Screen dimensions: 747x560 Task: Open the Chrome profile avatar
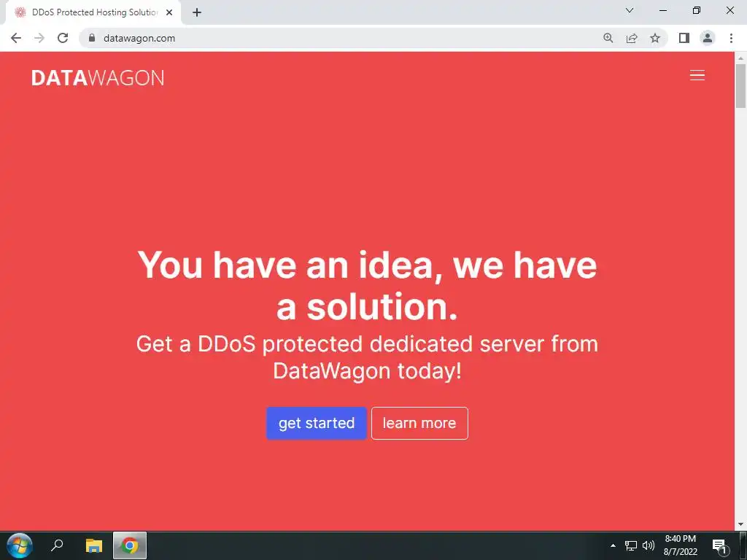click(x=708, y=38)
